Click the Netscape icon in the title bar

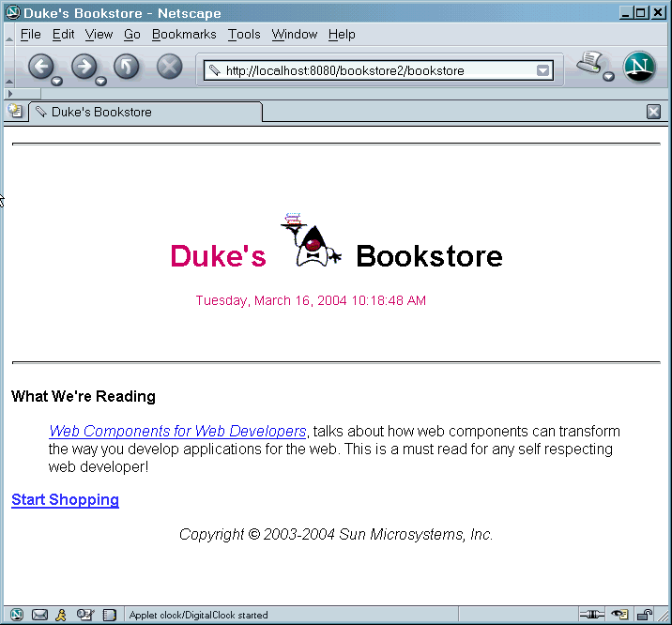(x=13, y=12)
